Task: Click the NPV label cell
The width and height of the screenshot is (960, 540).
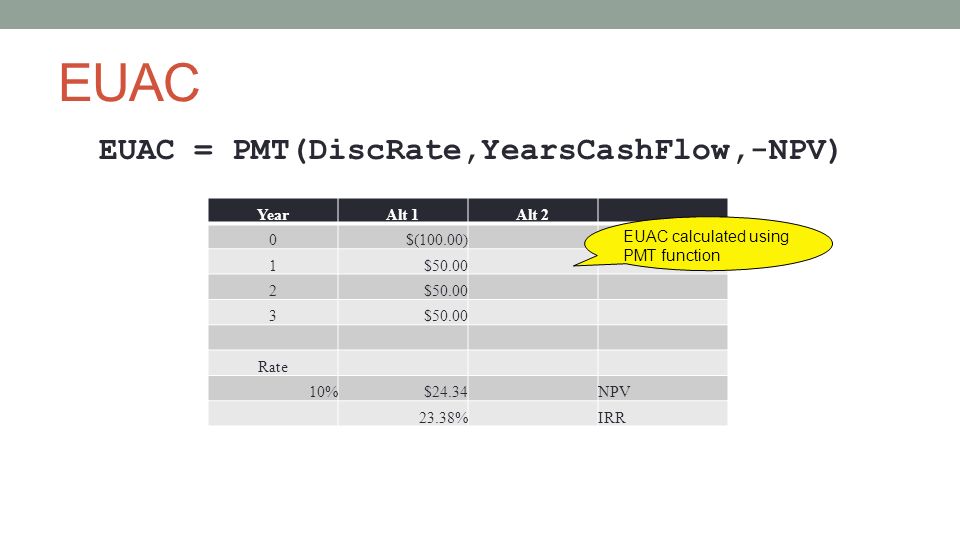Action: (x=662, y=389)
